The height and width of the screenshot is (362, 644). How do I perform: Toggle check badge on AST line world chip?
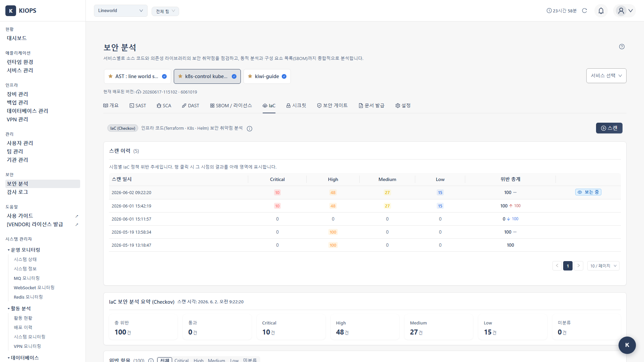click(x=164, y=76)
